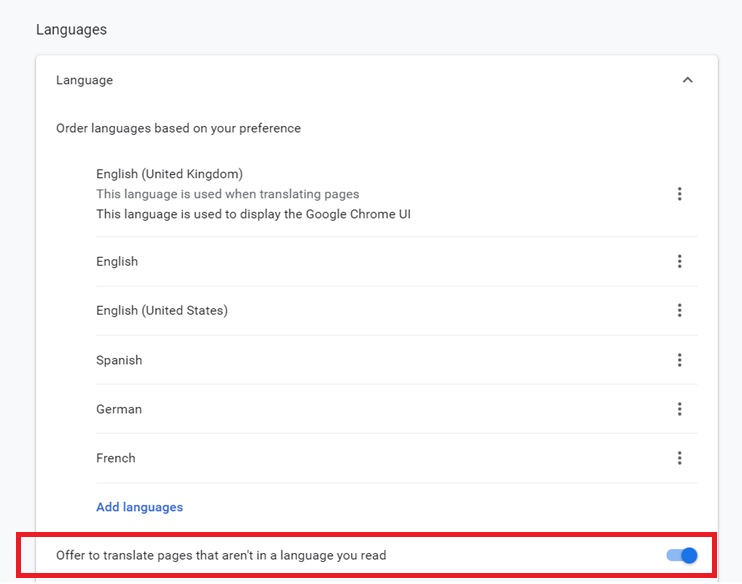Click the French language label
The height and width of the screenshot is (584, 742).
pos(116,458)
